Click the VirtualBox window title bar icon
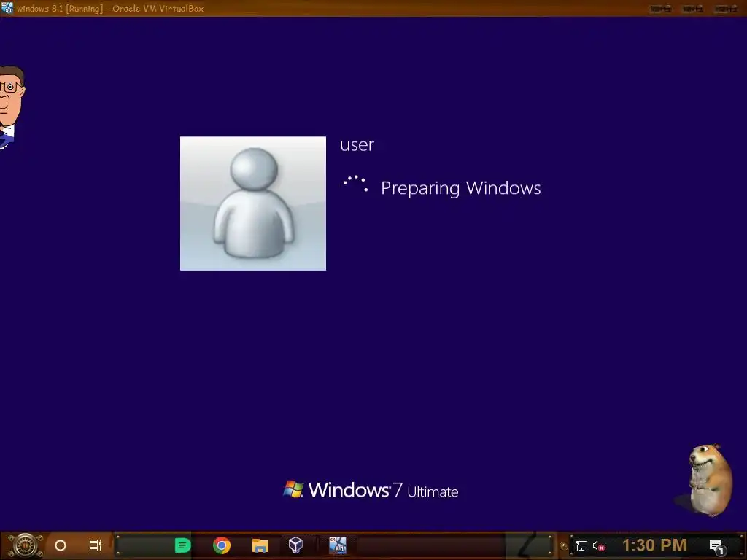747x560 pixels. [x=7, y=8]
